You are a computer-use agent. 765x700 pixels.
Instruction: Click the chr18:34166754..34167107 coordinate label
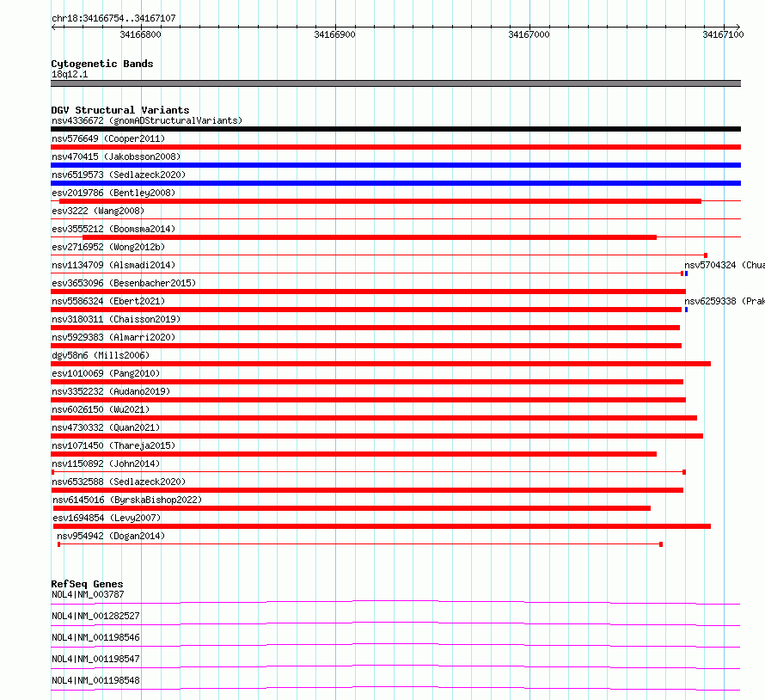point(113,18)
